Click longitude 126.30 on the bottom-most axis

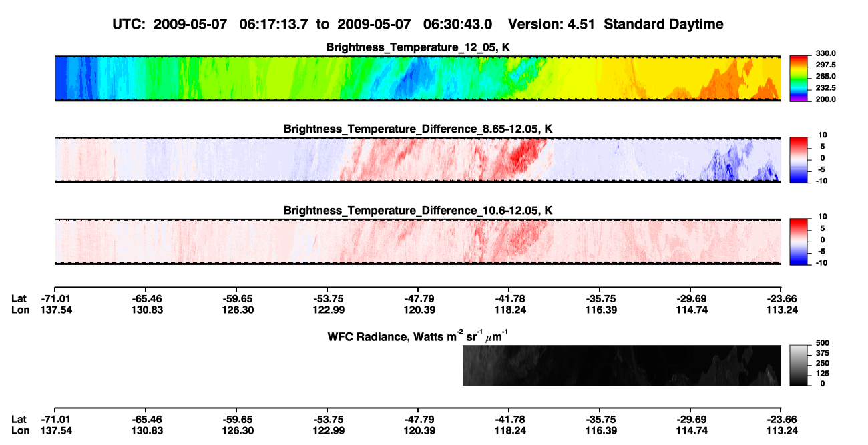coord(236,430)
